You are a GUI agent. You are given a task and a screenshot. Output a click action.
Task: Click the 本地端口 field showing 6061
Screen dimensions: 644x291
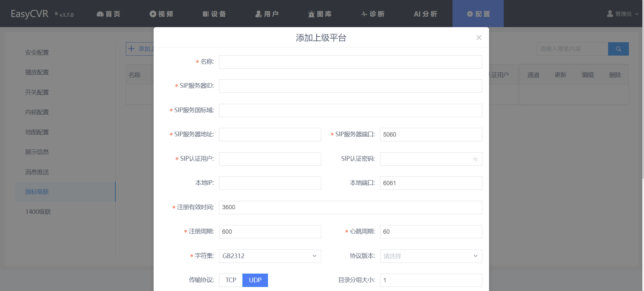click(431, 183)
